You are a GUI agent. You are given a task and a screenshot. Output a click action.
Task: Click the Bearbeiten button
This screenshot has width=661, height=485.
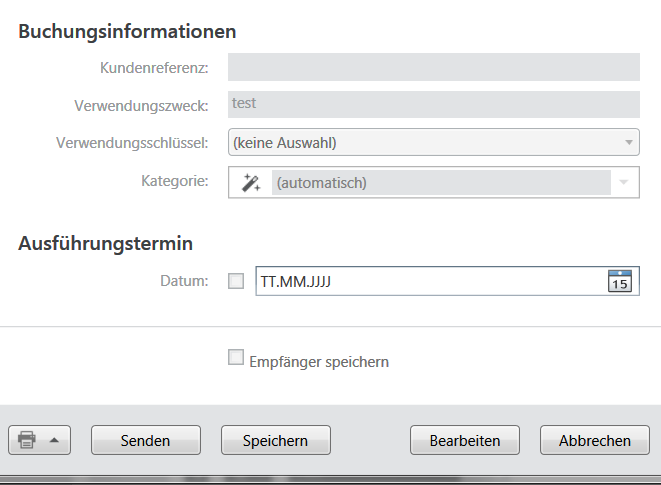(x=465, y=440)
